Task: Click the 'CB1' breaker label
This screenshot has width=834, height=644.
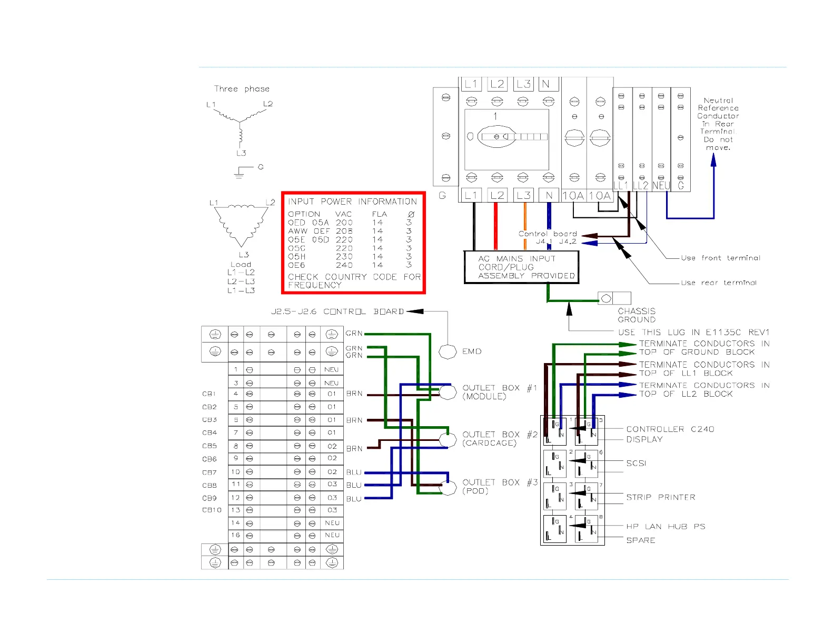Action: click(209, 394)
